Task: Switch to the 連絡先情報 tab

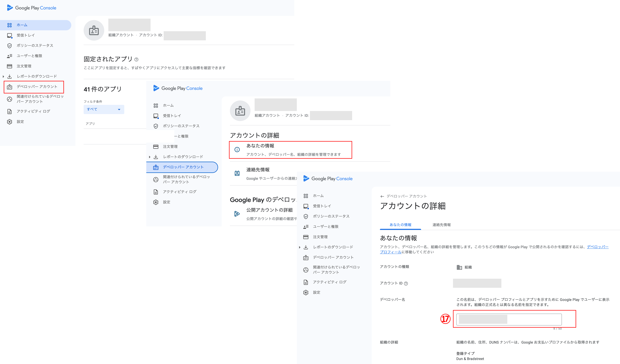Action: 442,225
